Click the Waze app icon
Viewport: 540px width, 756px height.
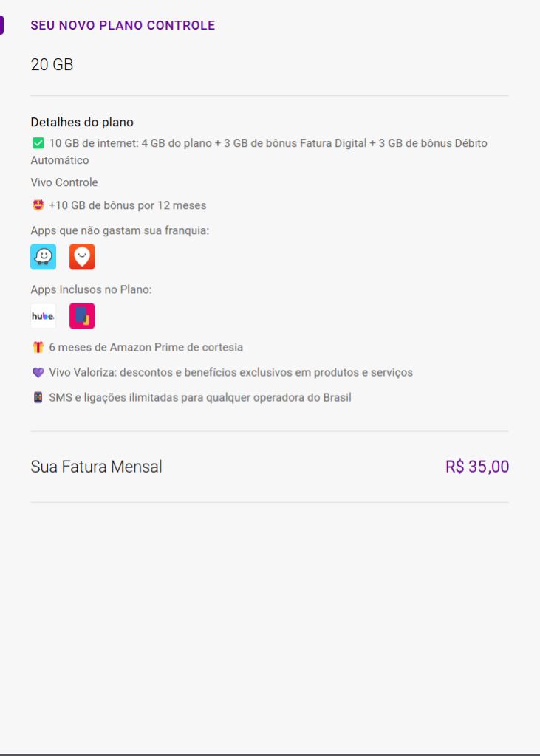[43, 257]
